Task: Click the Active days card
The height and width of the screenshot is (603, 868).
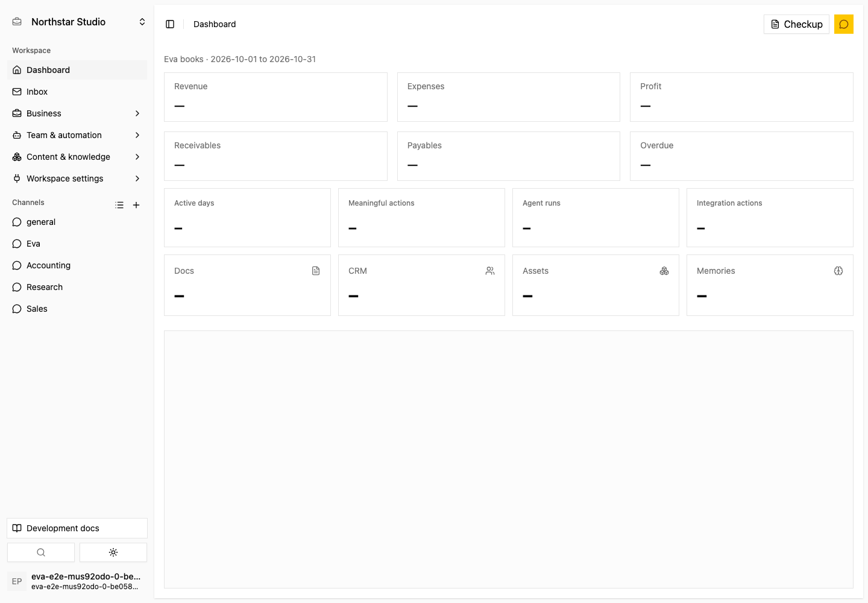Action: [247, 218]
